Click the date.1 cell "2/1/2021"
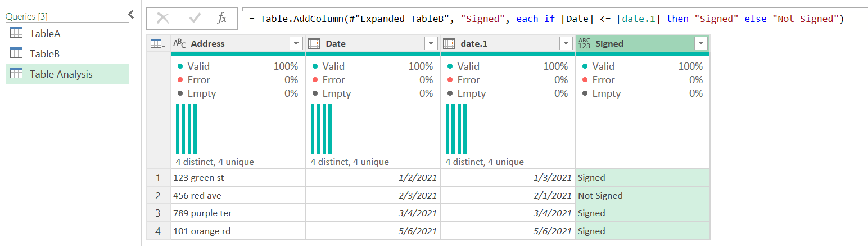868x246 pixels. (508, 195)
